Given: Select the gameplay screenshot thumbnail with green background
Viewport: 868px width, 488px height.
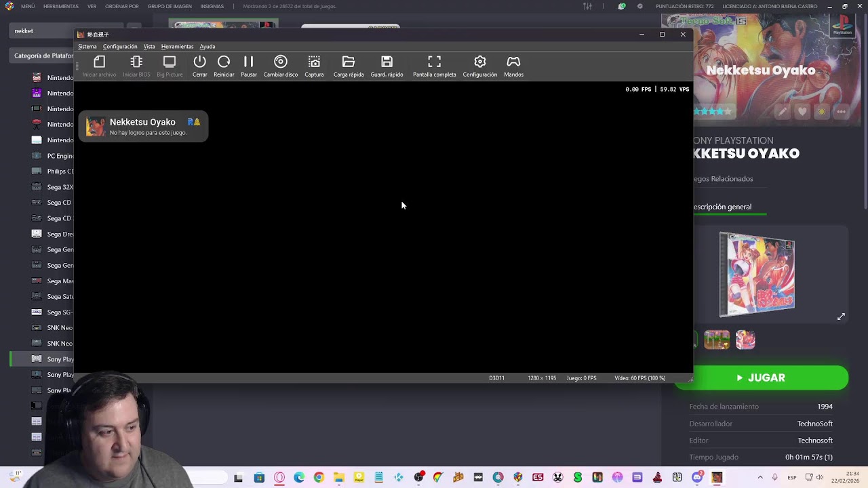Looking at the screenshot, I should coord(717,340).
